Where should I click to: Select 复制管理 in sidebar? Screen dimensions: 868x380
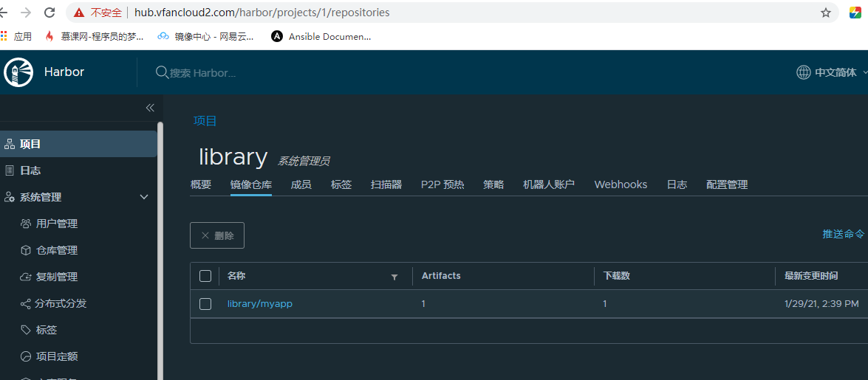pos(56,277)
